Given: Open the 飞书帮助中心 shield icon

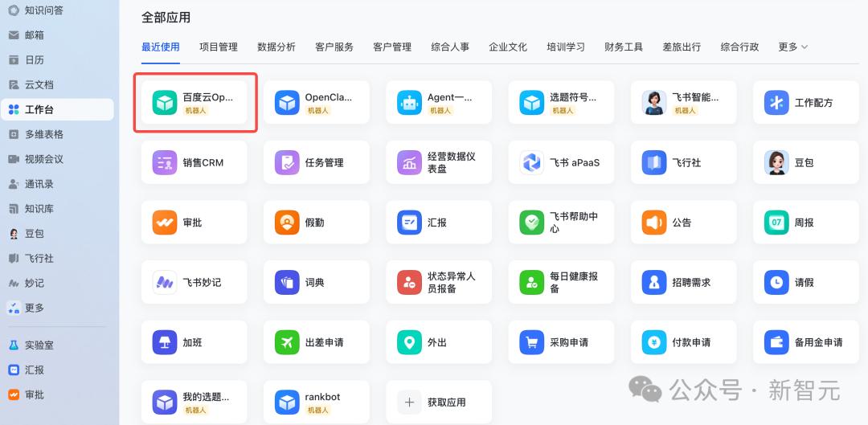Looking at the screenshot, I should pos(531,223).
